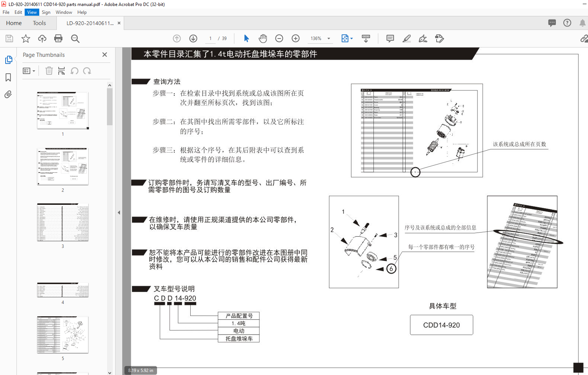
Task: Enable scrolling mode icon in toolbar
Action: [366, 39]
